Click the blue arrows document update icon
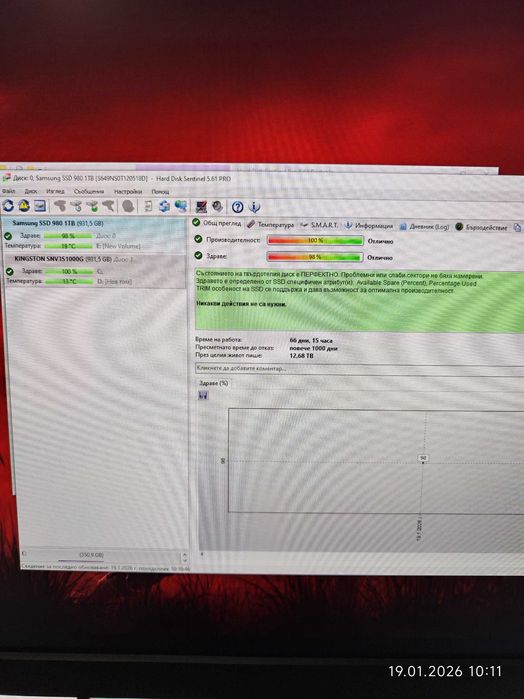This screenshot has width=524, height=699. [165, 206]
